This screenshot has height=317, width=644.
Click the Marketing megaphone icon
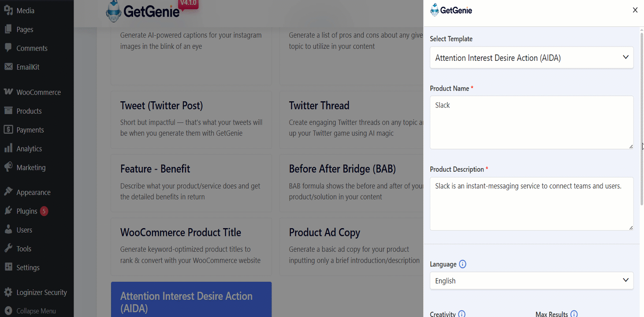coord(8,167)
